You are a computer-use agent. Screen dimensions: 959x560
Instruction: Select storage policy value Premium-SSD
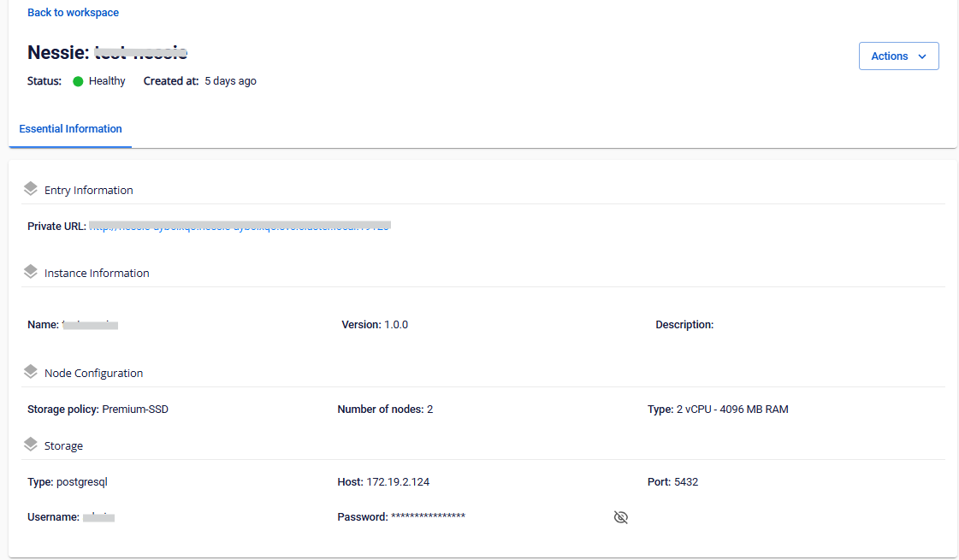click(x=135, y=409)
